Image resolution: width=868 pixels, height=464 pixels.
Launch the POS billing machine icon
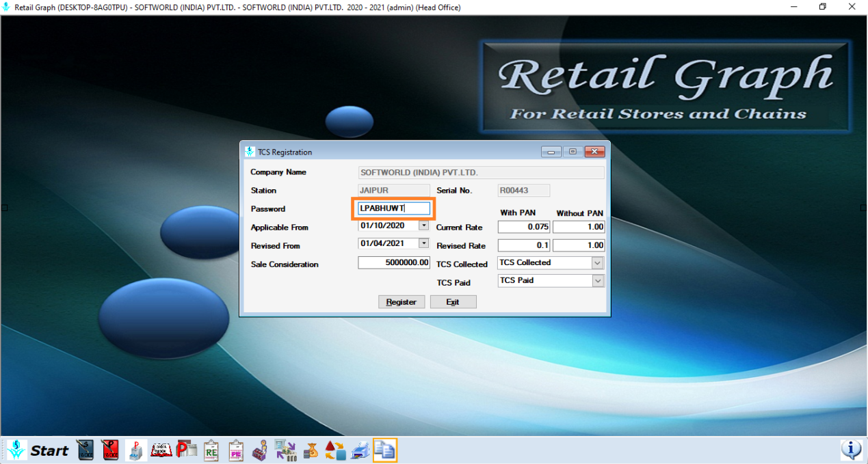(135, 450)
